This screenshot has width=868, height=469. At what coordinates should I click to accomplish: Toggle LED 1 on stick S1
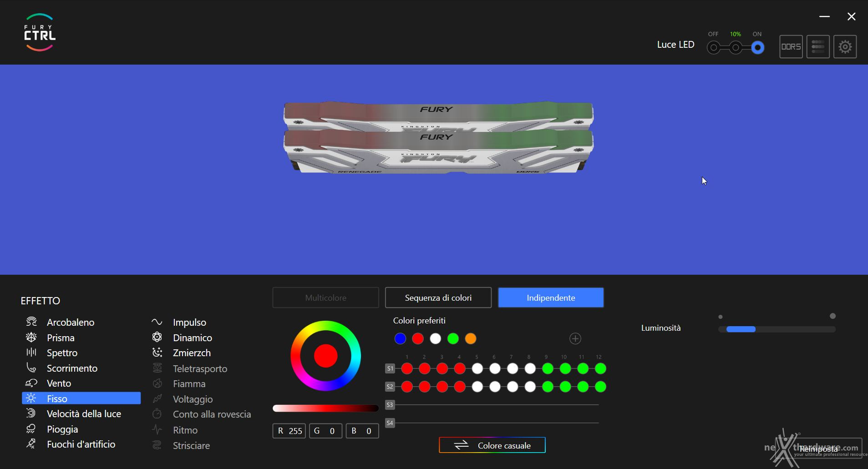tap(407, 368)
